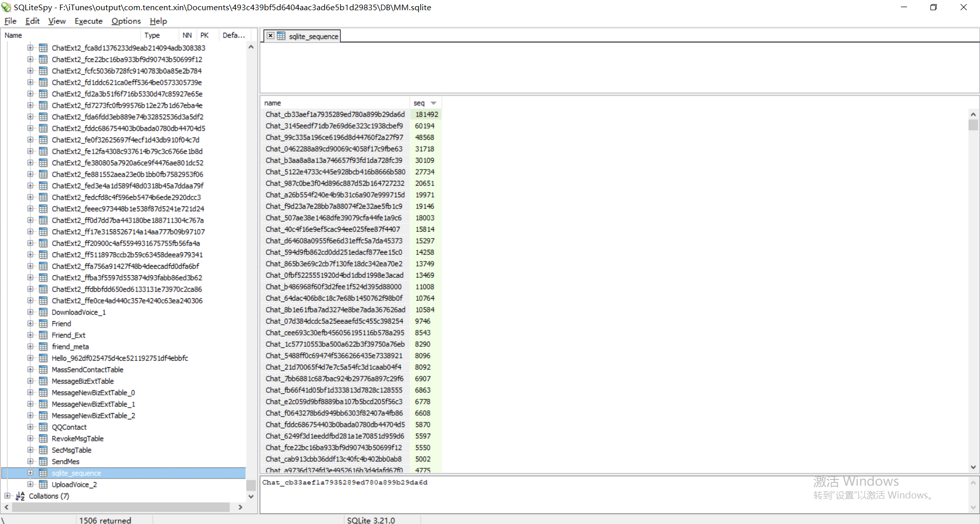Click the NN column header
The image size is (980, 524).
click(187, 35)
